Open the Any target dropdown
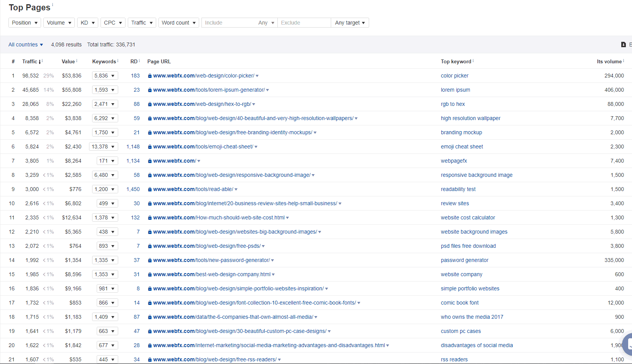 click(350, 22)
